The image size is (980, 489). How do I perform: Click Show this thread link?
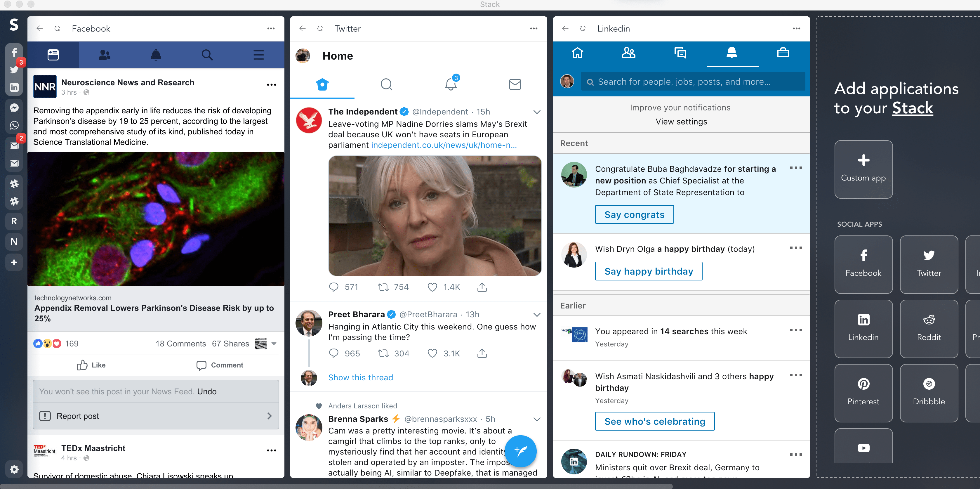point(360,377)
